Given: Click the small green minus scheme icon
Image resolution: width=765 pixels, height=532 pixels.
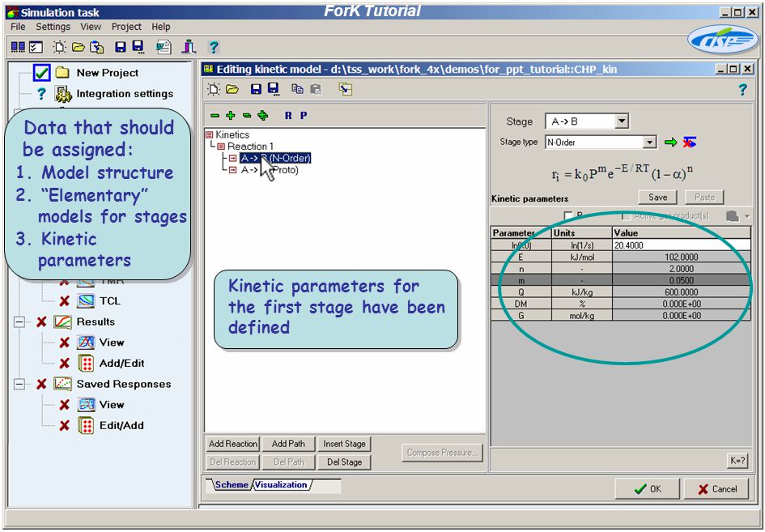Looking at the screenshot, I should (215, 116).
